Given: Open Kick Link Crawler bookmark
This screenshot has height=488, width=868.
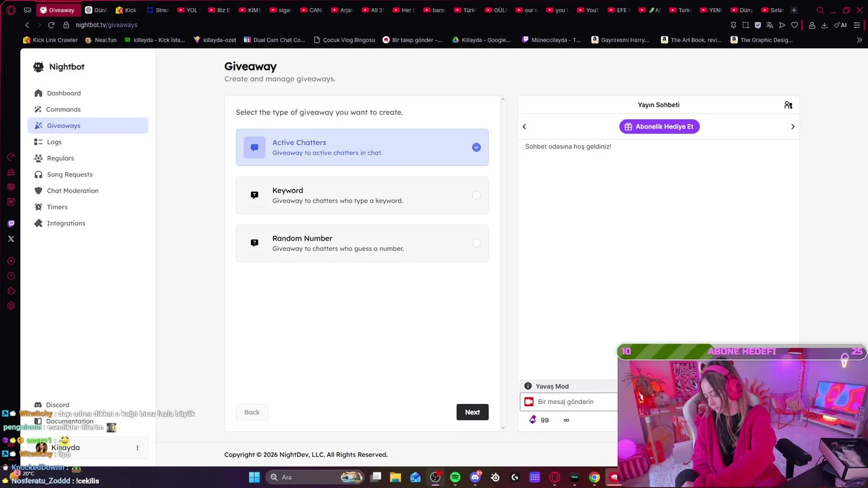Looking at the screenshot, I should (50, 40).
